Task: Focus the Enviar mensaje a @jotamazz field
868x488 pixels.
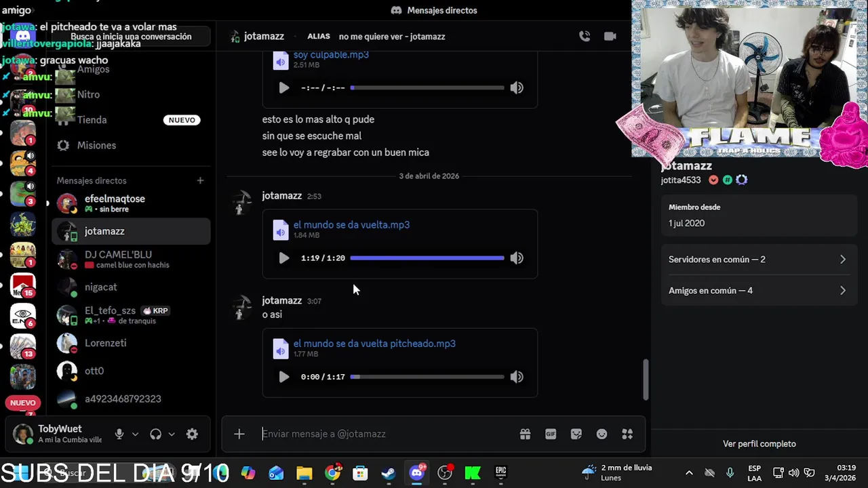Action: [387, 434]
